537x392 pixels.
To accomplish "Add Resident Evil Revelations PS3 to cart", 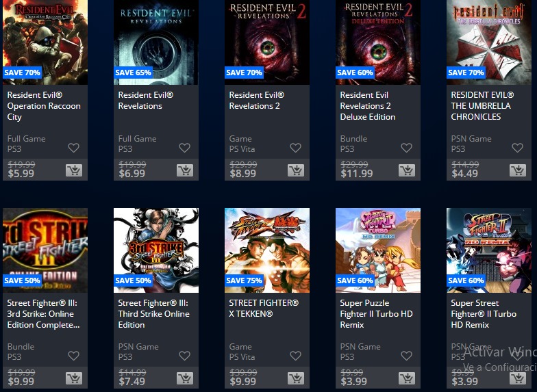I will click(x=185, y=170).
